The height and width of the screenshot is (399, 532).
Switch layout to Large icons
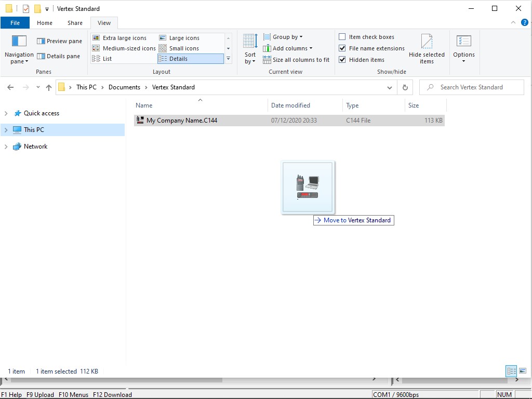pos(179,38)
